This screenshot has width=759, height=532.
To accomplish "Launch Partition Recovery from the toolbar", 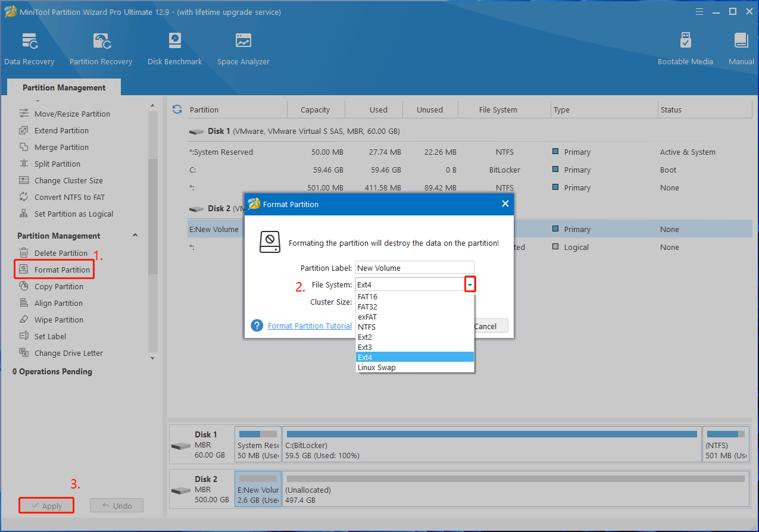I will point(101,49).
